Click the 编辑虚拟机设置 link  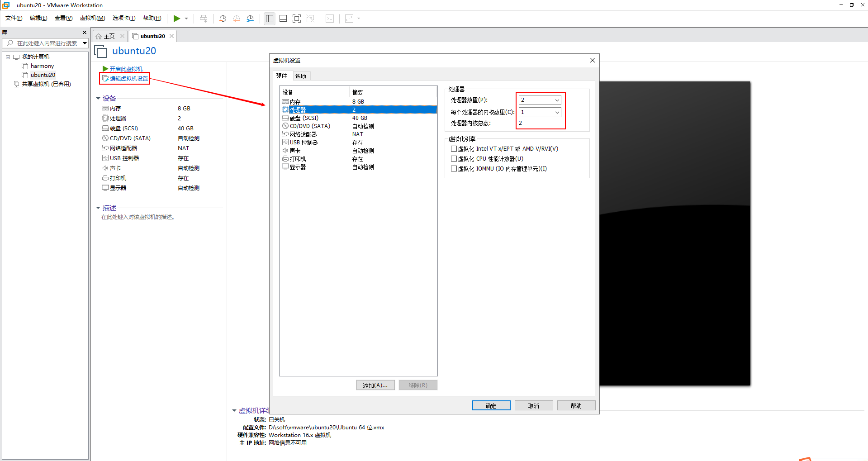pos(129,79)
